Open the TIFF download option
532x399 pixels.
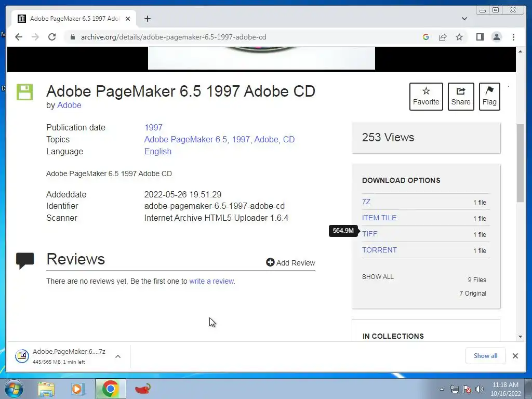pyautogui.click(x=369, y=234)
